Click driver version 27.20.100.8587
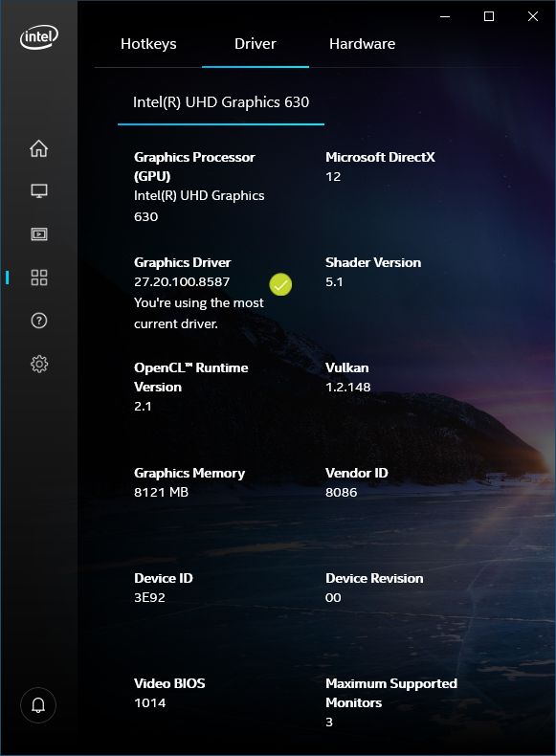Viewport: 556px width, 756px height. pyautogui.click(x=182, y=282)
